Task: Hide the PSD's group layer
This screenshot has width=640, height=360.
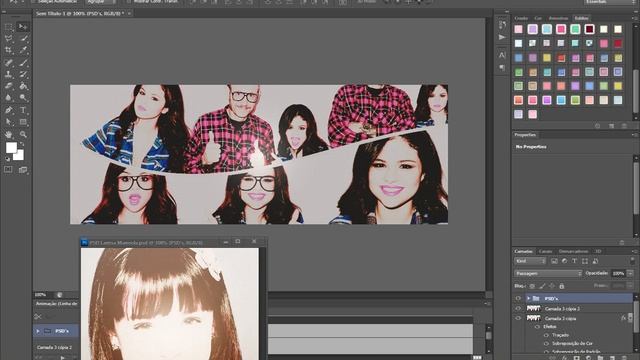Action: [518, 298]
